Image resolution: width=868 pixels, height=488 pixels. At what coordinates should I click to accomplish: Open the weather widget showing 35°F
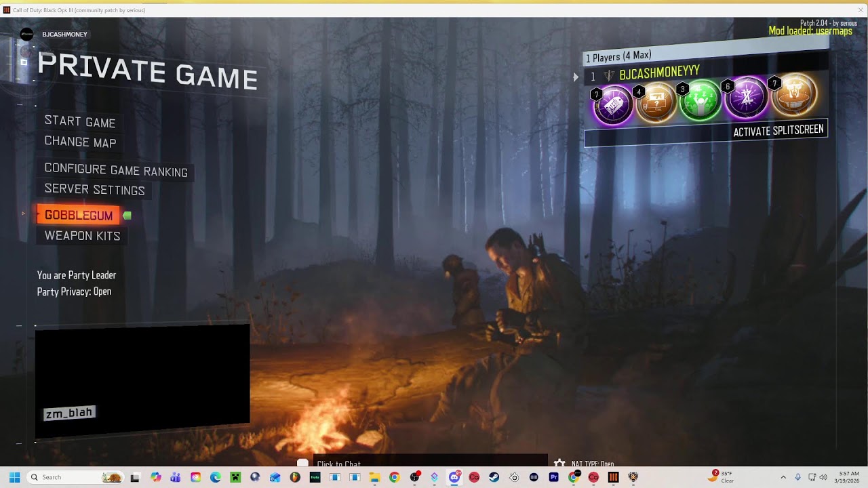721,477
